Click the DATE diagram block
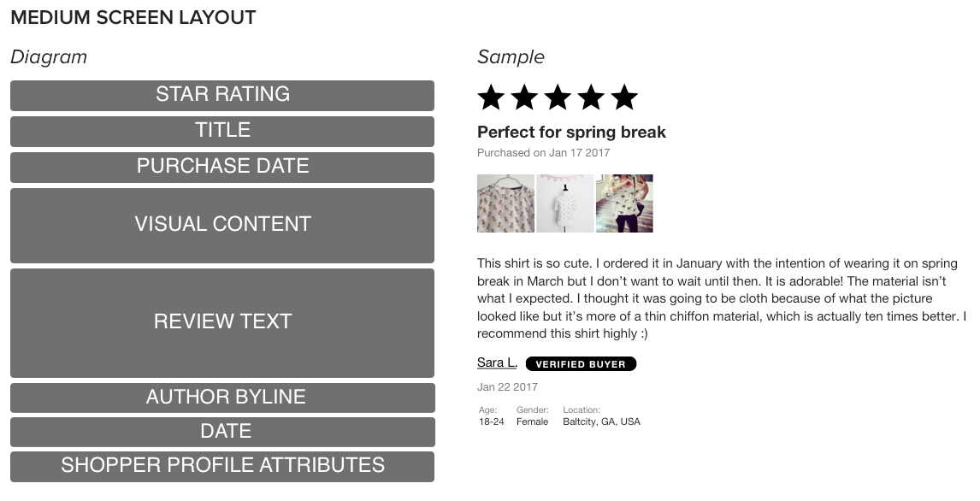 (222, 432)
